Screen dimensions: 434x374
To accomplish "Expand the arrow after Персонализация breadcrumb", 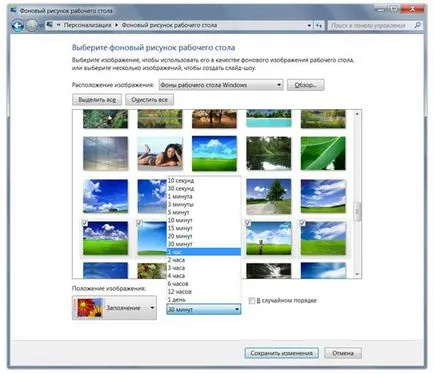I will pyautogui.click(x=116, y=25).
